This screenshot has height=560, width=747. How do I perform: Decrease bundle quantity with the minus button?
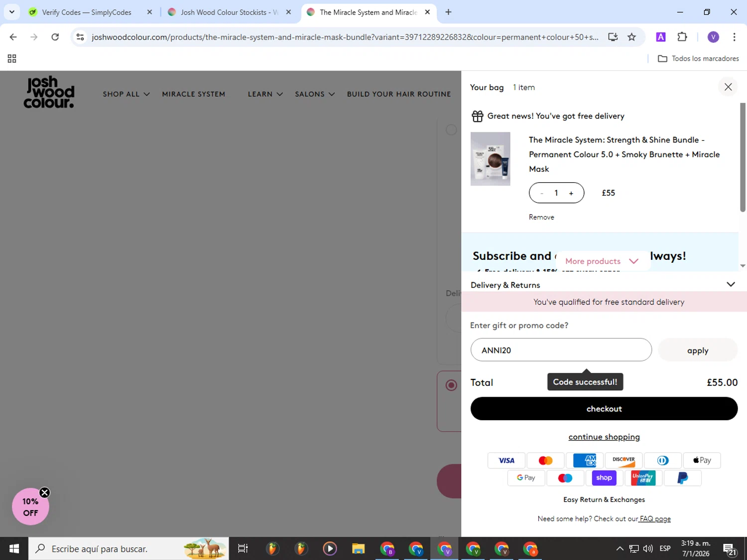(542, 193)
